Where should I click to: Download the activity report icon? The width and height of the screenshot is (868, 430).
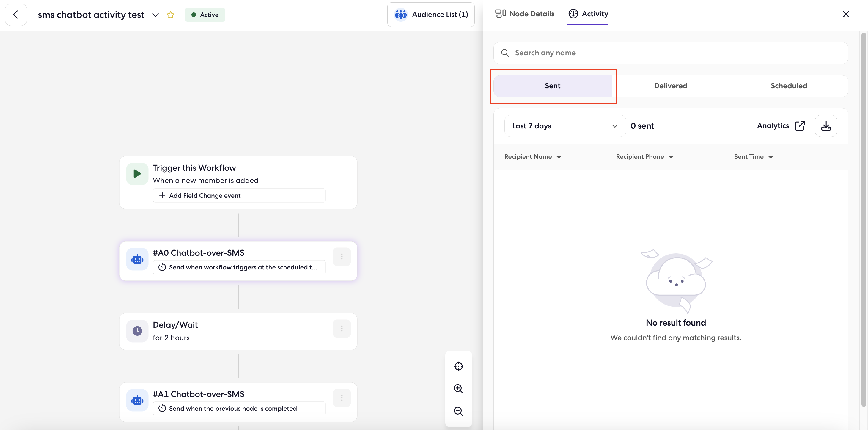(826, 126)
